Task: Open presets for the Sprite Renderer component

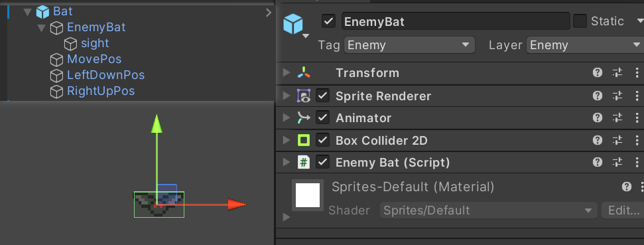Action: [617, 96]
